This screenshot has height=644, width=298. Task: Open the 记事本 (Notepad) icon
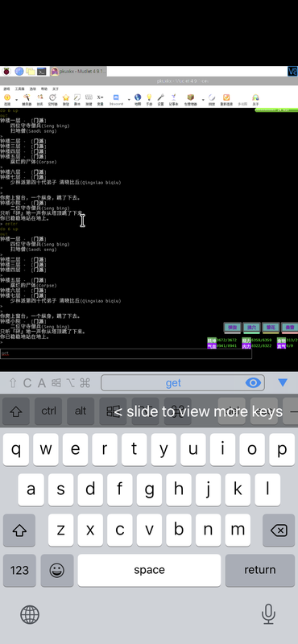point(173,100)
